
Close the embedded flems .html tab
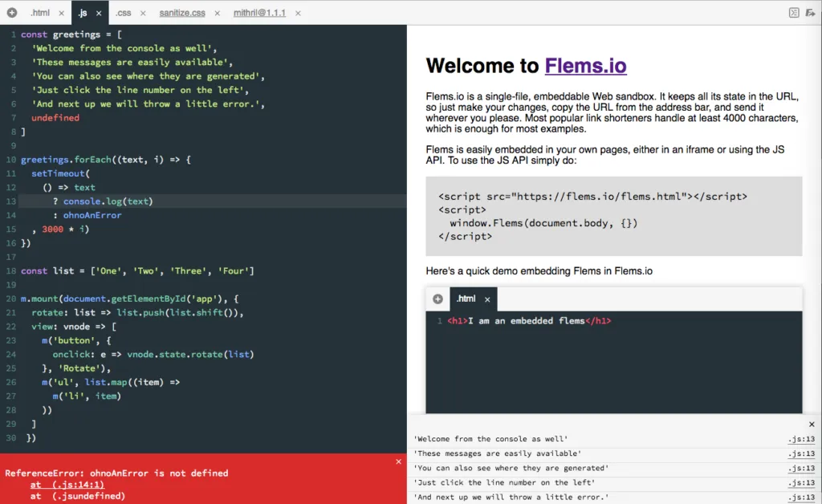point(486,299)
